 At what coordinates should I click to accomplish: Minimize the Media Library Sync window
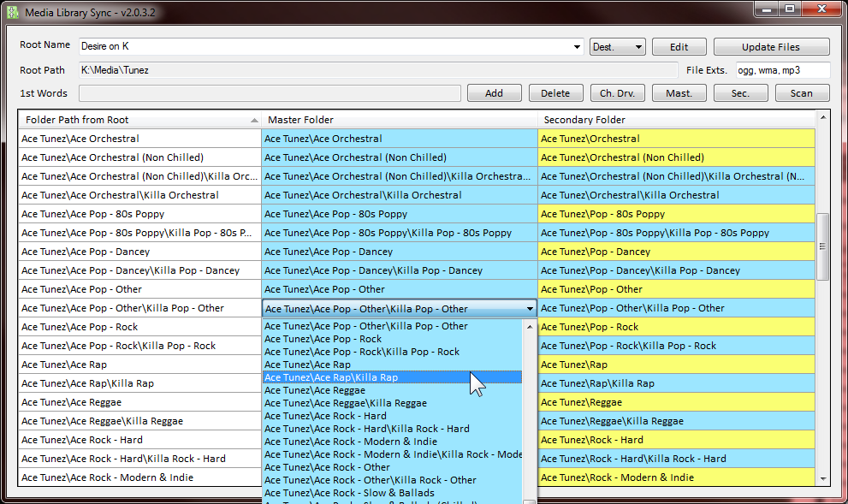point(767,9)
